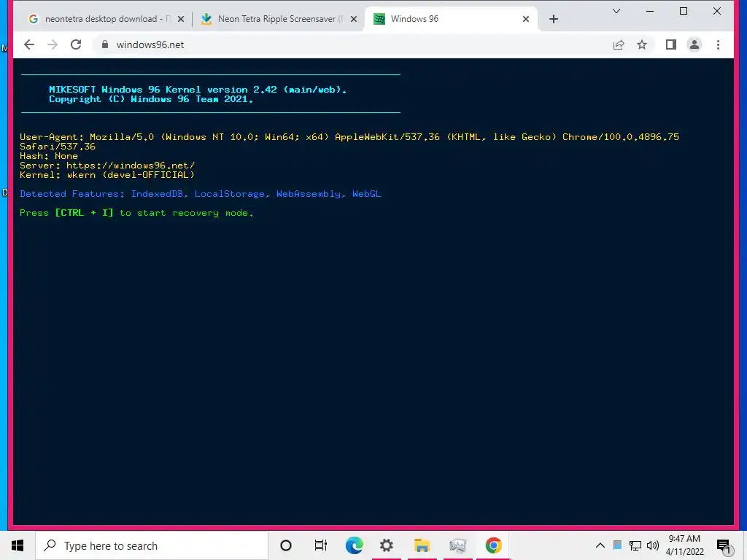Open the monitor app icon on taskbar

pyautogui.click(x=457, y=545)
